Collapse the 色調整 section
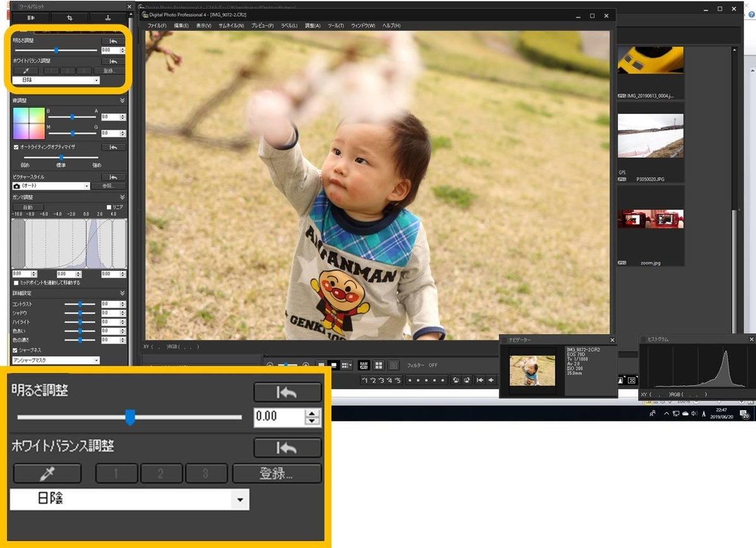Viewport: 756px width, 548px height. click(122, 100)
